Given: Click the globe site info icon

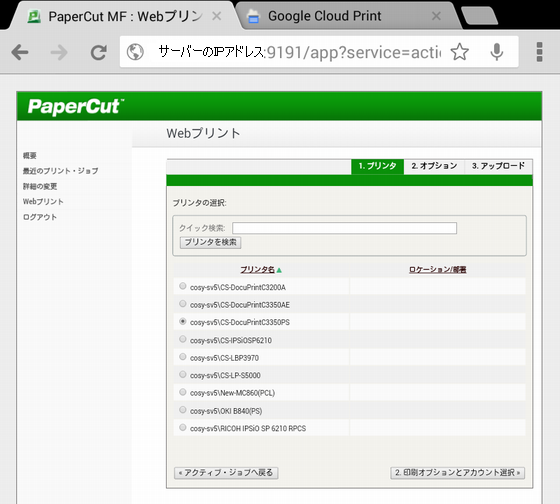Looking at the screenshot, I should pyautogui.click(x=135, y=52).
